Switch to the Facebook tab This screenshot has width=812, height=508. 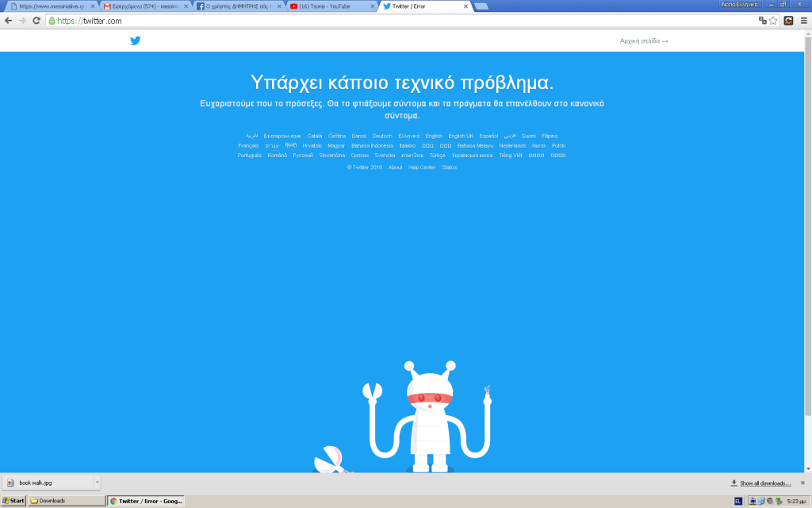tap(238, 6)
